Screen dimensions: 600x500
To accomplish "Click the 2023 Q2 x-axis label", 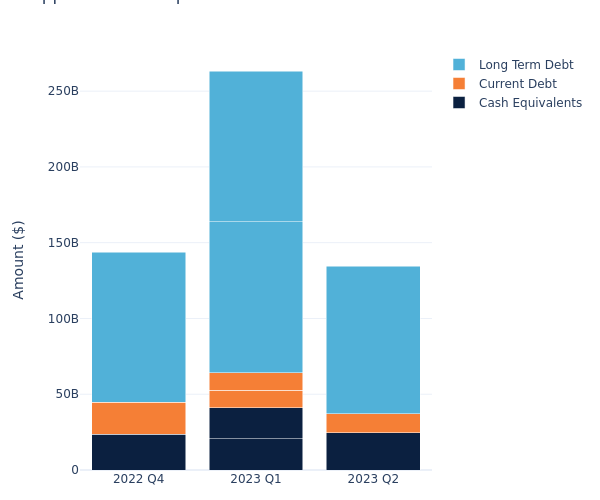I will coord(373,480).
